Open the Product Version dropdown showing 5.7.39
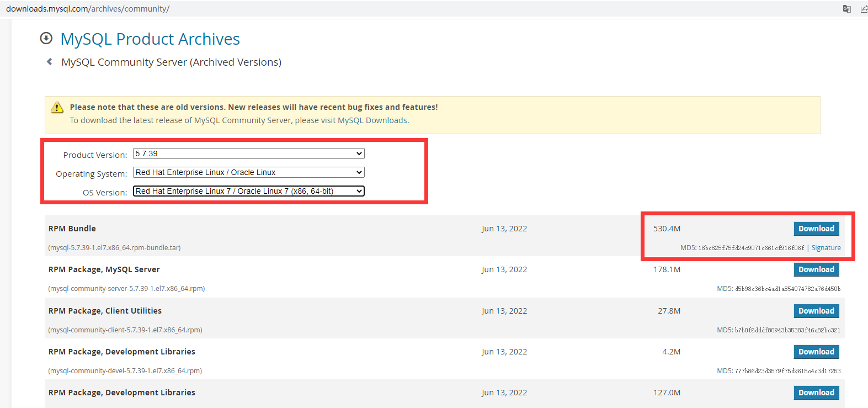Viewport: 868px width, 408px height. (249, 153)
